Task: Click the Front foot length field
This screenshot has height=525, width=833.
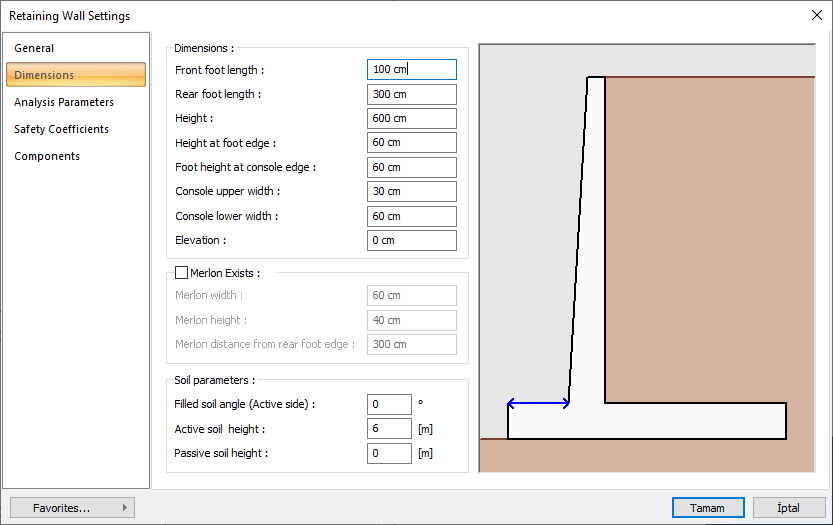Action: [411, 70]
